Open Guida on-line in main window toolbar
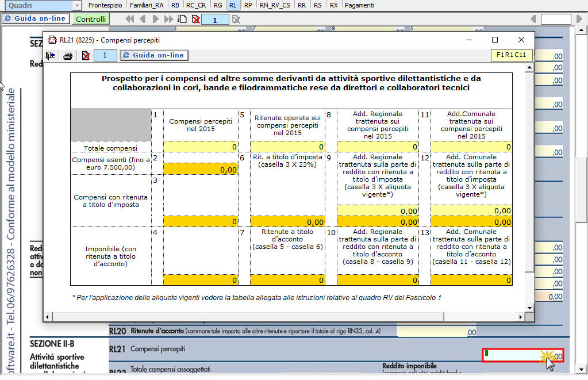 pos(36,18)
